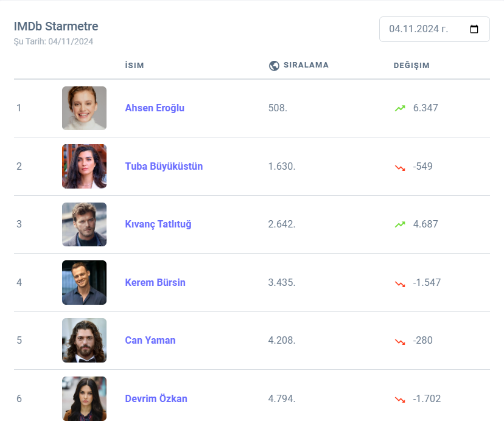Sort by the Değişim column header
This screenshot has height=427, width=504.
pyautogui.click(x=411, y=66)
